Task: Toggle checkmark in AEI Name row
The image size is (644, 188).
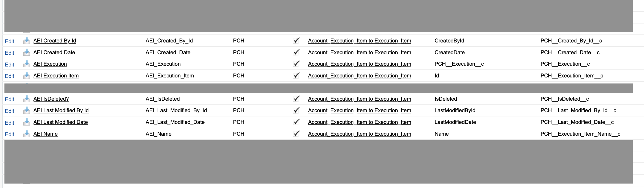Action: tap(296, 134)
